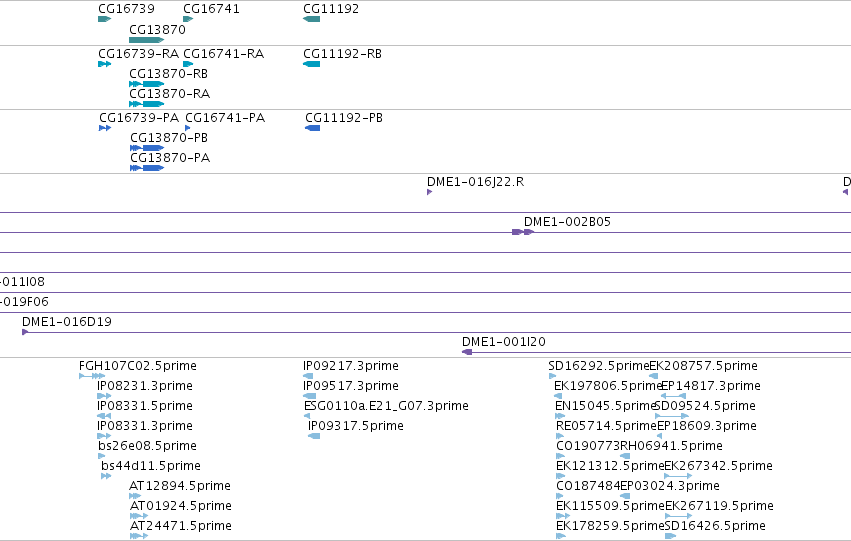Click the FGH107C02.5prime EST label
851x541 pixels.
click(x=138, y=366)
